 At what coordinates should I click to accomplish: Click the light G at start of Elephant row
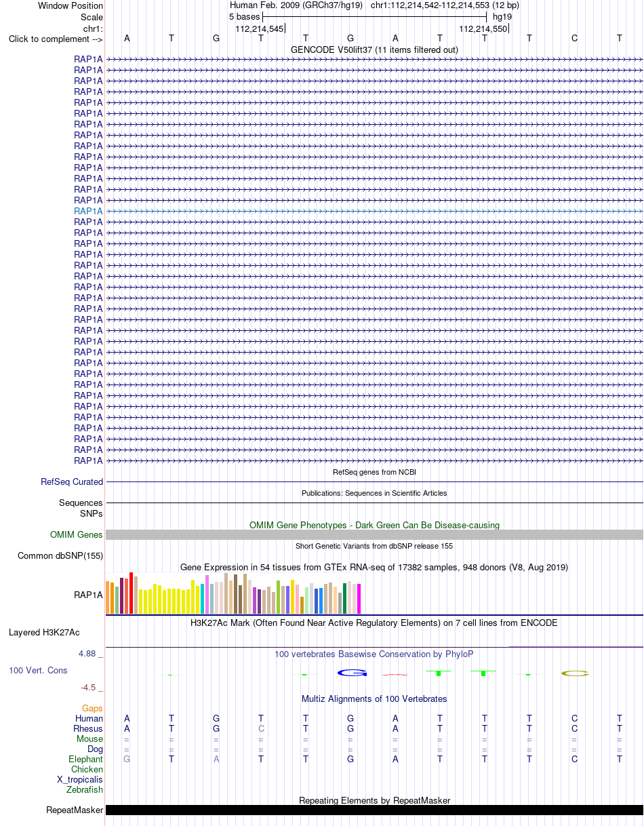(127, 760)
